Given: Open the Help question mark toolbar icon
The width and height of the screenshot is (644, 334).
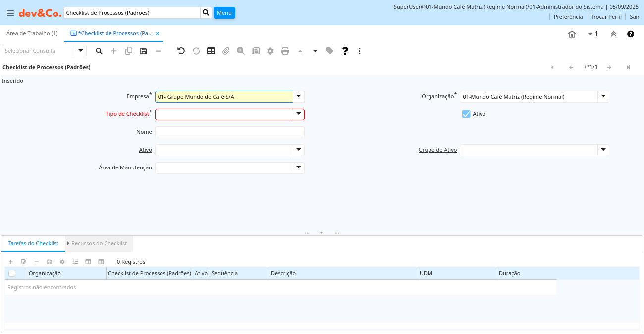Looking at the screenshot, I should [x=345, y=51].
